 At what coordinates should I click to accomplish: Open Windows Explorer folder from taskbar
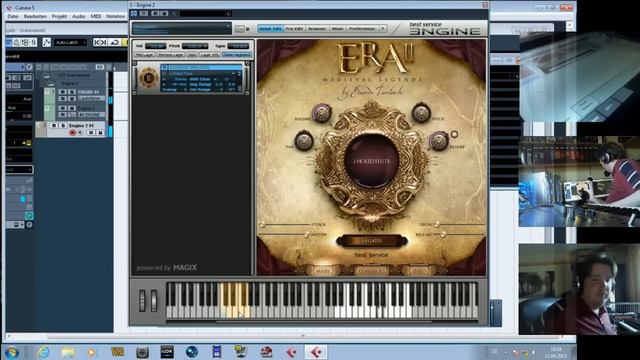(x=68, y=352)
